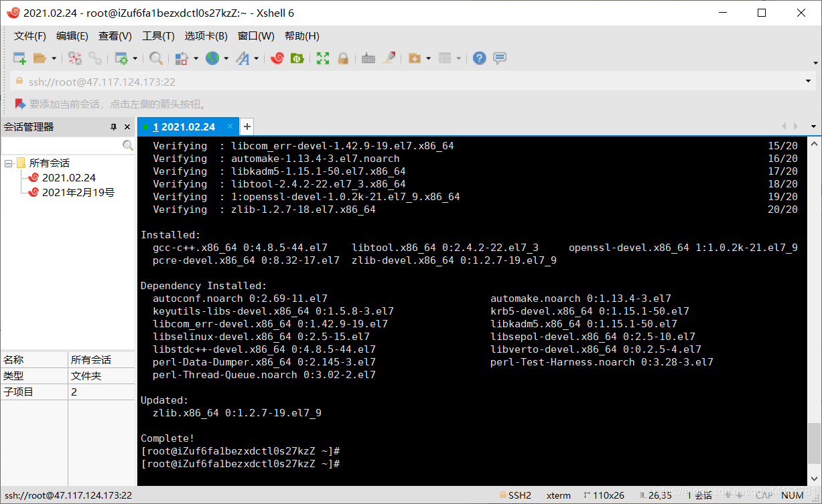This screenshot has height=504, width=822.
Task: Click the chat feedback bubble icon
Action: tap(500, 58)
